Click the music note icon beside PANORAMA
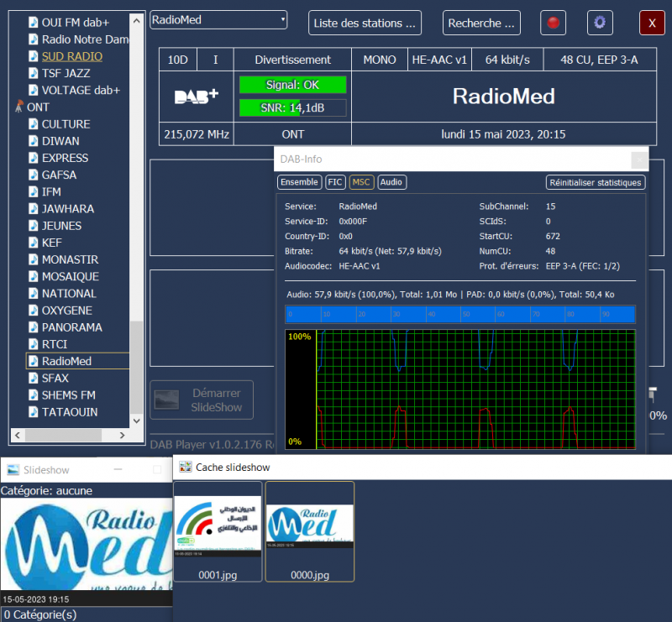The width and height of the screenshot is (672, 622). pyautogui.click(x=33, y=327)
